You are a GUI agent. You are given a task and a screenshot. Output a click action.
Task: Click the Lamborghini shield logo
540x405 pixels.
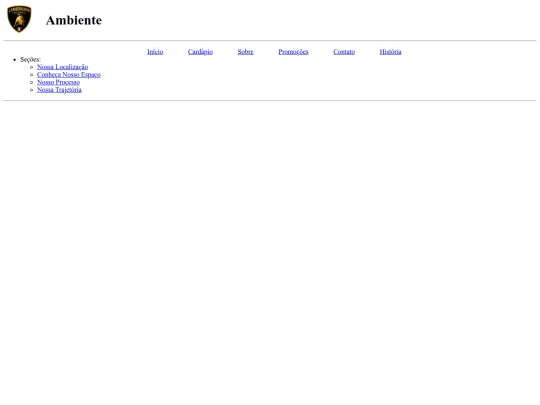tap(19, 19)
